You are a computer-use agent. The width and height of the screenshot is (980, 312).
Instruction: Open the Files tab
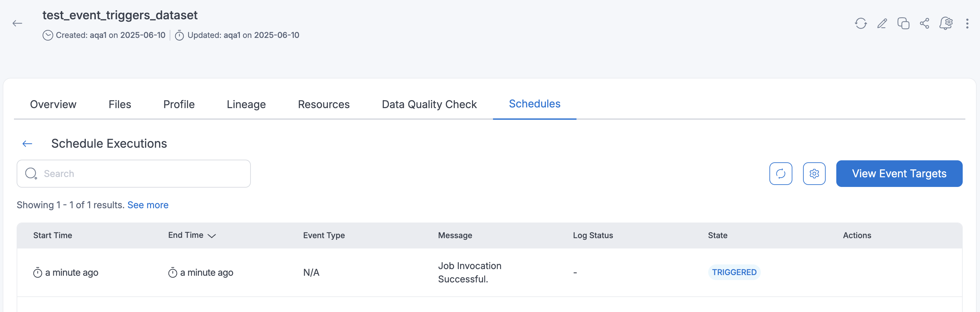tap(120, 104)
